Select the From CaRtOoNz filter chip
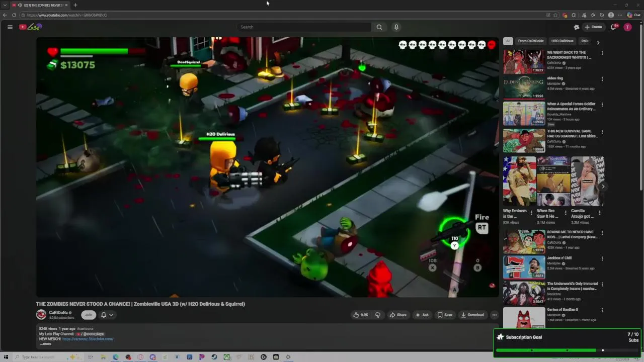This screenshot has width=644, height=362. (531, 41)
